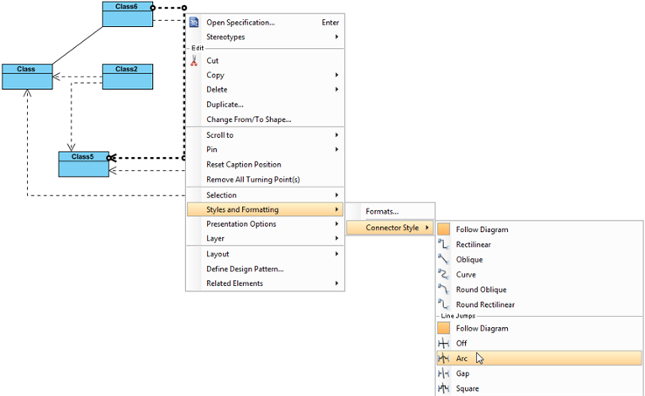Pick the Curve connector style icon
The width and height of the screenshot is (645, 396).
[x=443, y=274]
